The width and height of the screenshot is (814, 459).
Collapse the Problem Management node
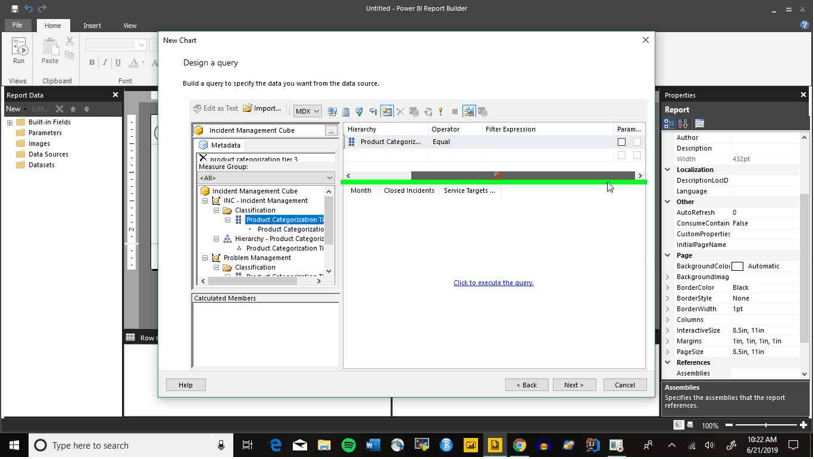[x=205, y=258]
